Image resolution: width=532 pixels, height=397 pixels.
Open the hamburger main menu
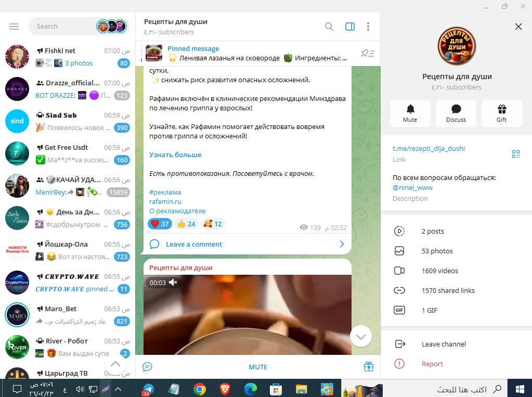(14, 27)
